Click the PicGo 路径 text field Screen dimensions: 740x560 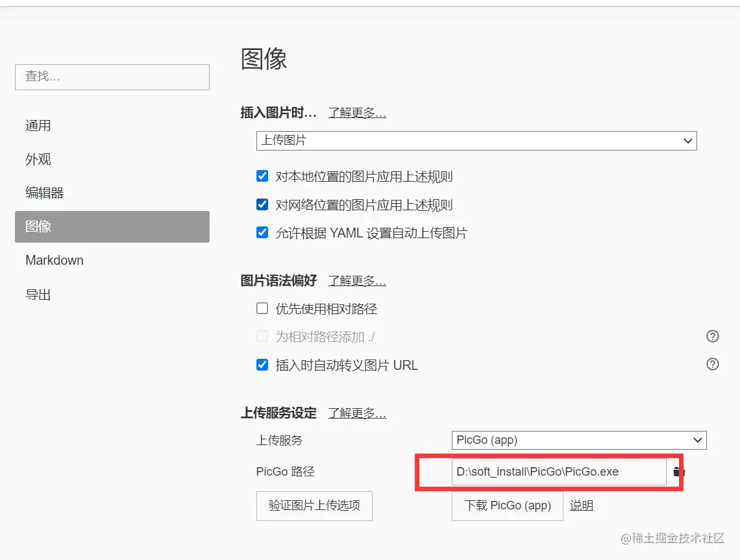[559, 471]
